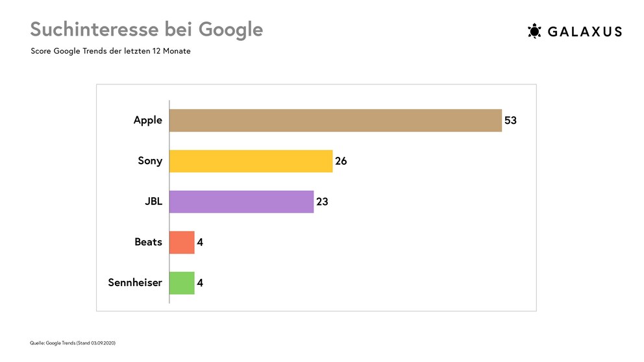Click the value 4 next to Sennheiser
The height and width of the screenshot is (362, 644).
[x=200, y=283]
